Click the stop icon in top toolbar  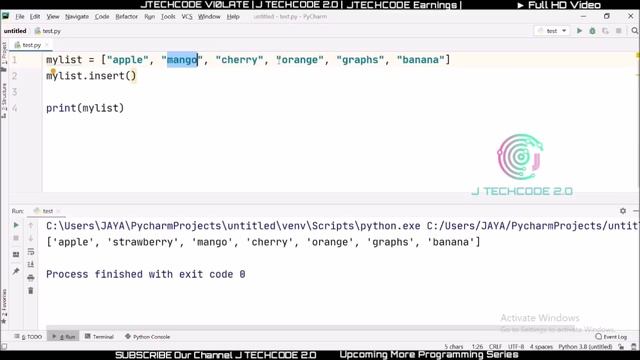point(619,31)
